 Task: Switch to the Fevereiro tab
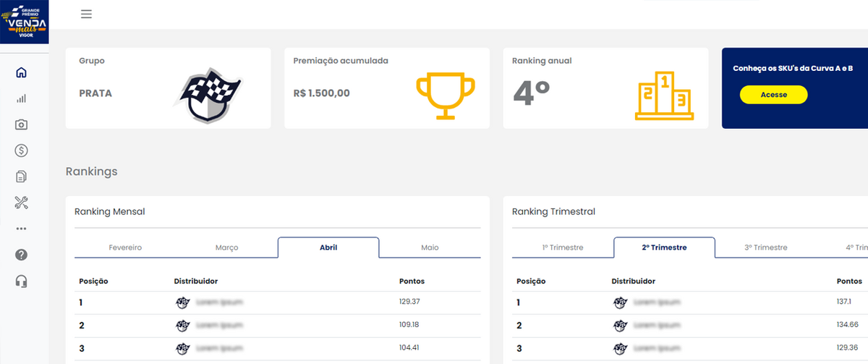(125, 247)
